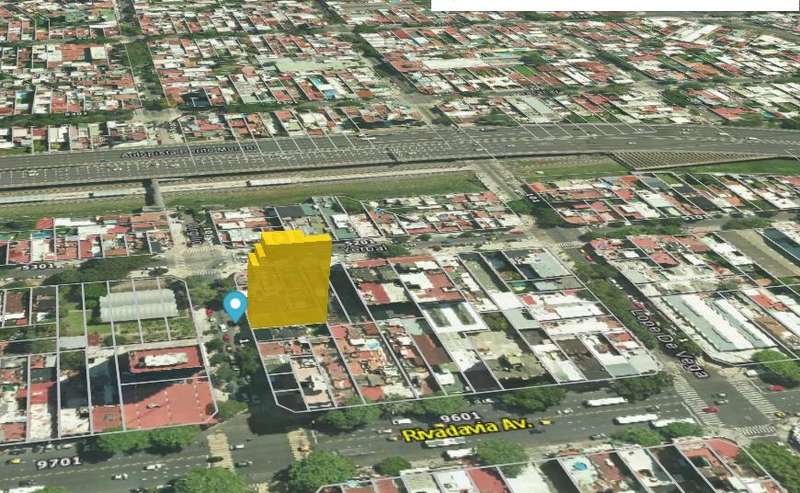The image size is (800, 493).
Task: Click the red car at Lope De Vega intersection
Action: pyautogui.click(x=709, y=409)
